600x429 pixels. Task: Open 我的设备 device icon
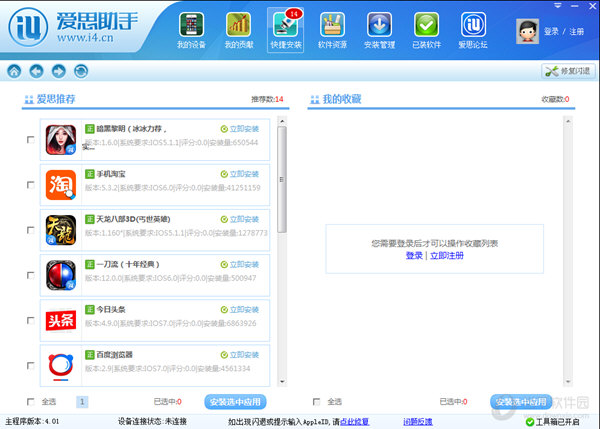(191, 24)
